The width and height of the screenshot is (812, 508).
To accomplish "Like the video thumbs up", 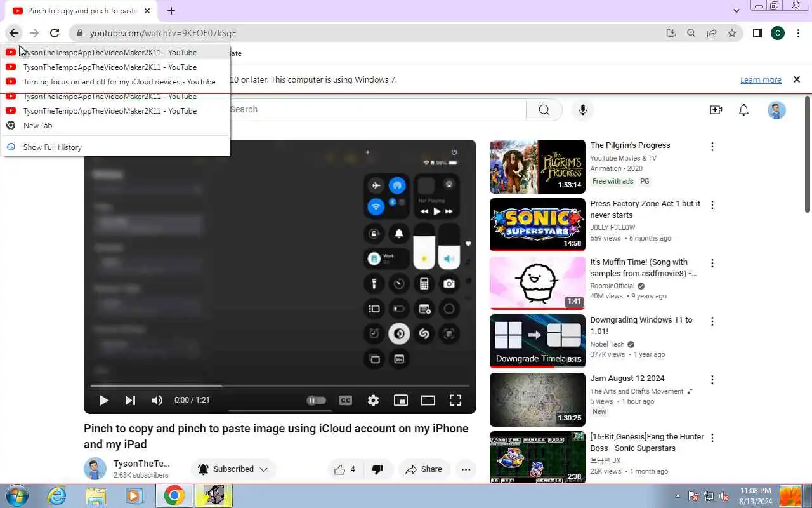I will coord(346,469).
